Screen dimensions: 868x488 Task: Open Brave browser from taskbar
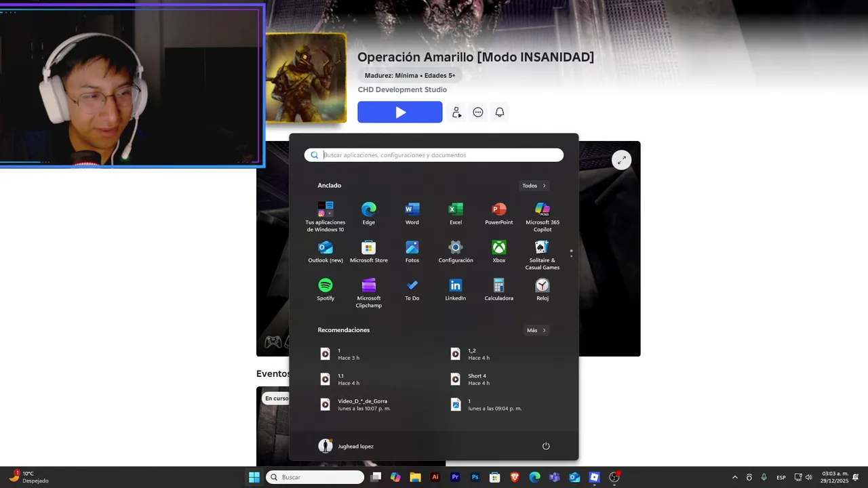(515, 477)
